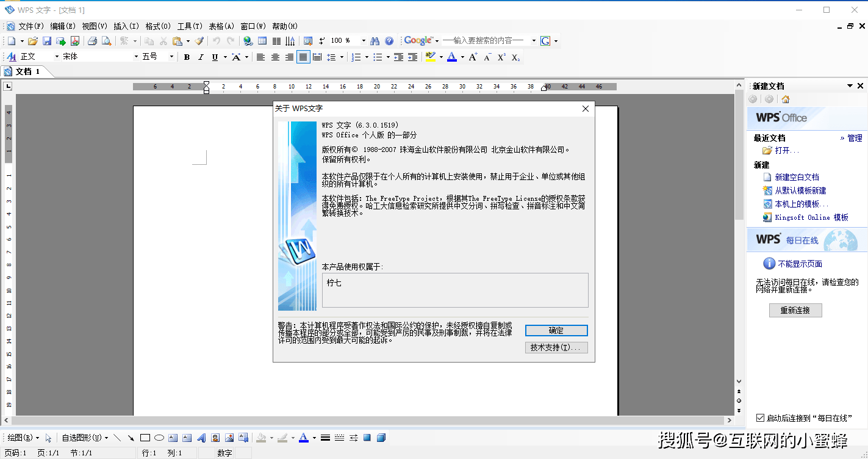Screen dimensions: 868x459
Task: Open the 编辑(E) menu
Action: (x=63, y=26)
